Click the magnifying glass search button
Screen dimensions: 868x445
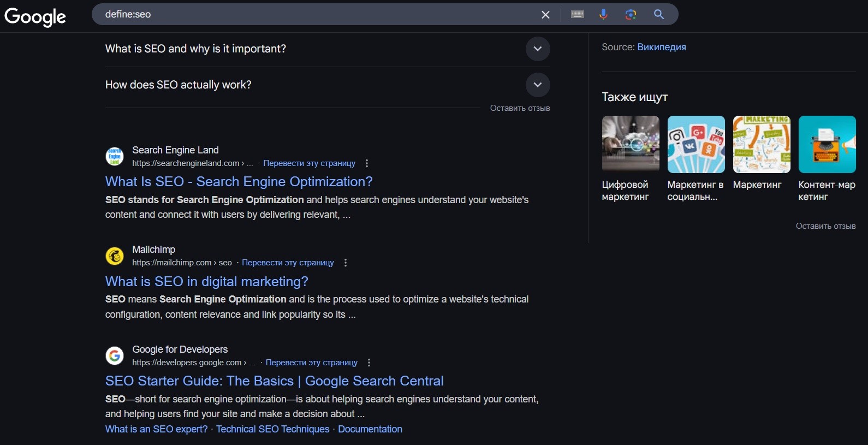(x=659, y=15)
